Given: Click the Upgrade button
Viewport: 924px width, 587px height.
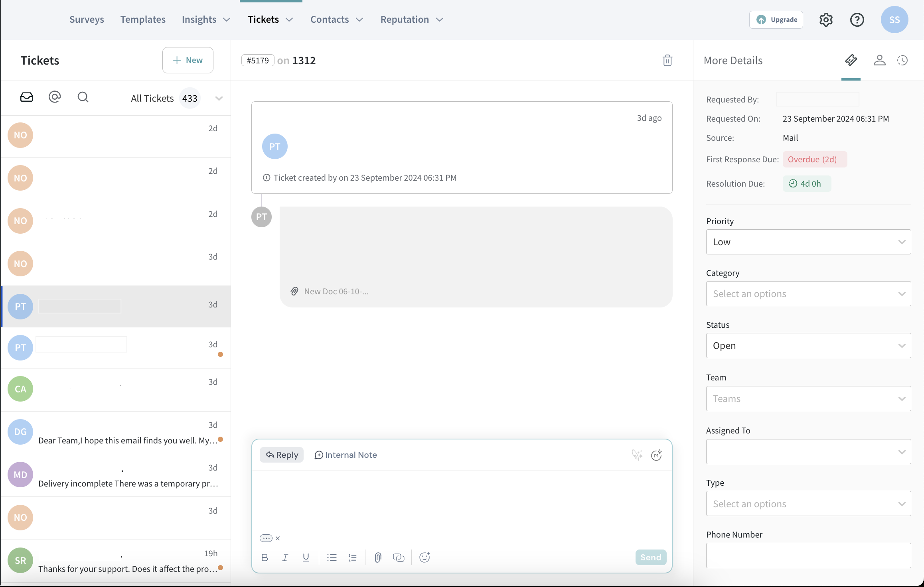Looking at the screenshot, I should tap(776, 20).
